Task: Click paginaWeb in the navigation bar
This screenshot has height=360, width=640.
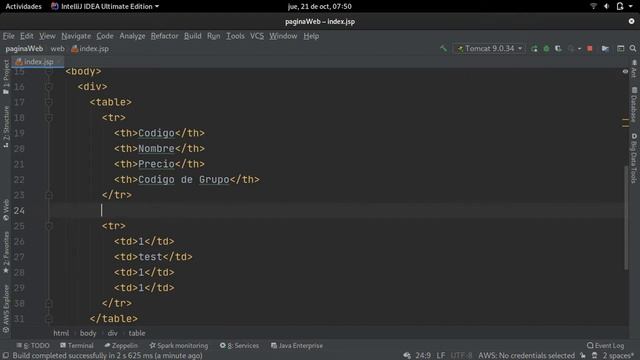Action: 24,49
